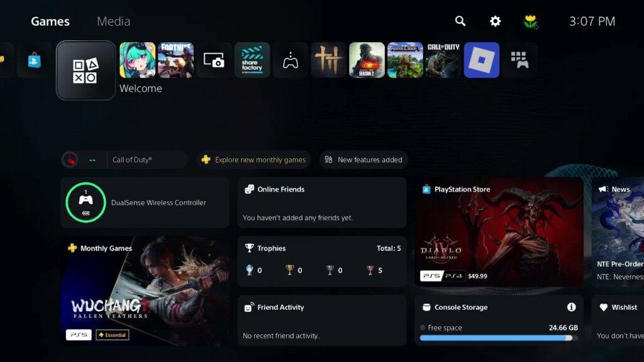This screenshot has width=644, height=362.
Task: Open the Game Library grid tile
Action: pyautogui.click(x=519, y=60)
